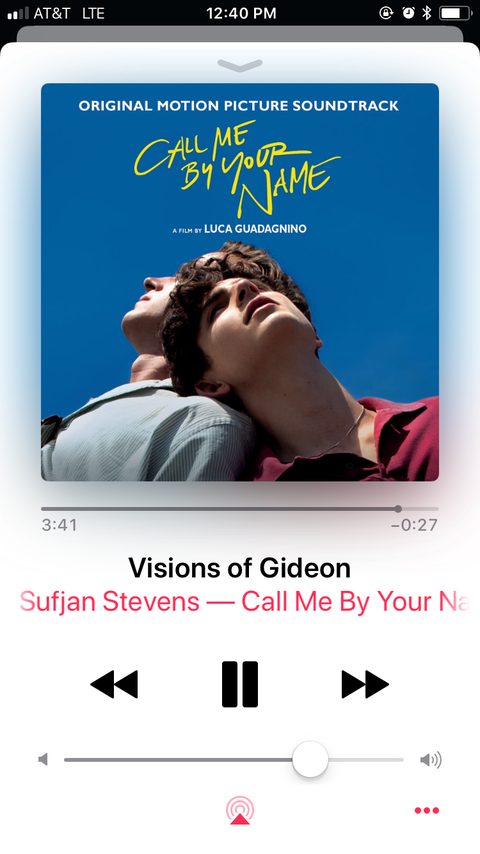Click the volume slider knob
The width and height of the screenshot is (480, 854).
point(310,759)
